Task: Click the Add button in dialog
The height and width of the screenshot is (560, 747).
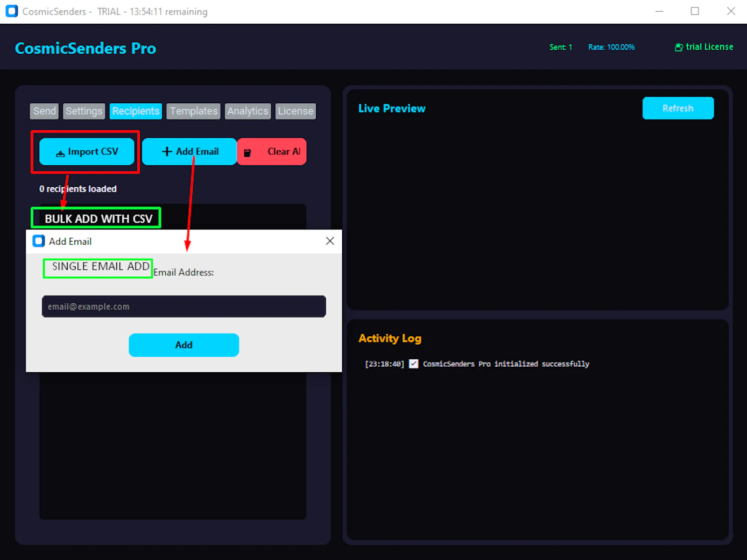Action: [184, 345]
